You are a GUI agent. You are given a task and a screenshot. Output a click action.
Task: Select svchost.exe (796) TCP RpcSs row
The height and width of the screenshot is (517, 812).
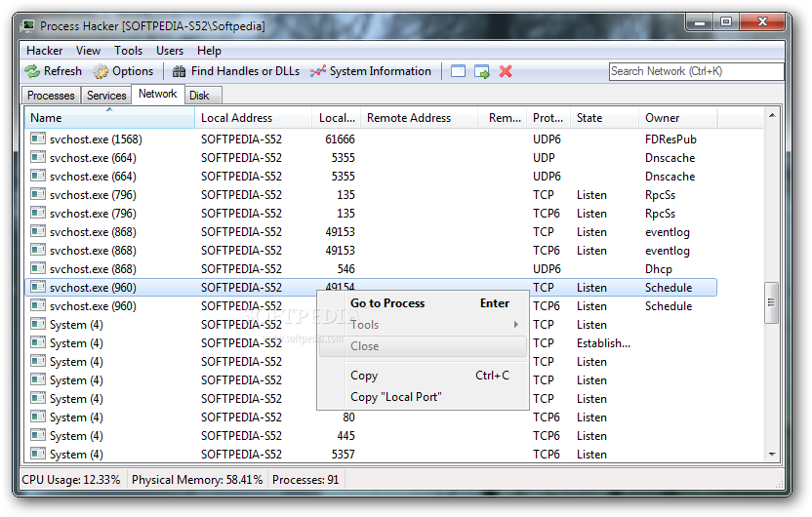pyautogui.click(x=370, y=195)
